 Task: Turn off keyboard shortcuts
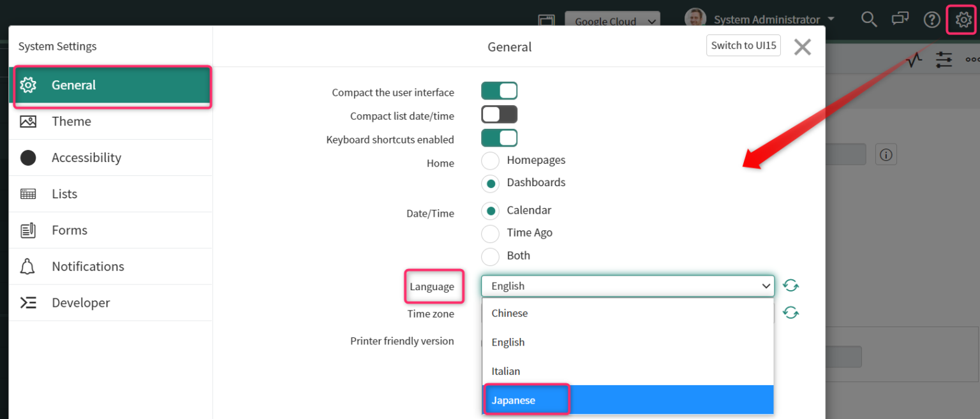[500, 138]
